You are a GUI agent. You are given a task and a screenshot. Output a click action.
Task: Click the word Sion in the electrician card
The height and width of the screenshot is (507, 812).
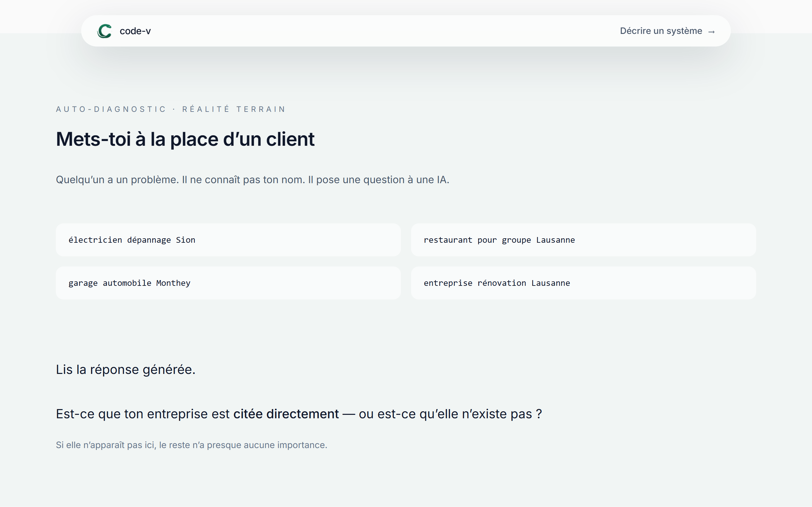(x=186, y=240)
